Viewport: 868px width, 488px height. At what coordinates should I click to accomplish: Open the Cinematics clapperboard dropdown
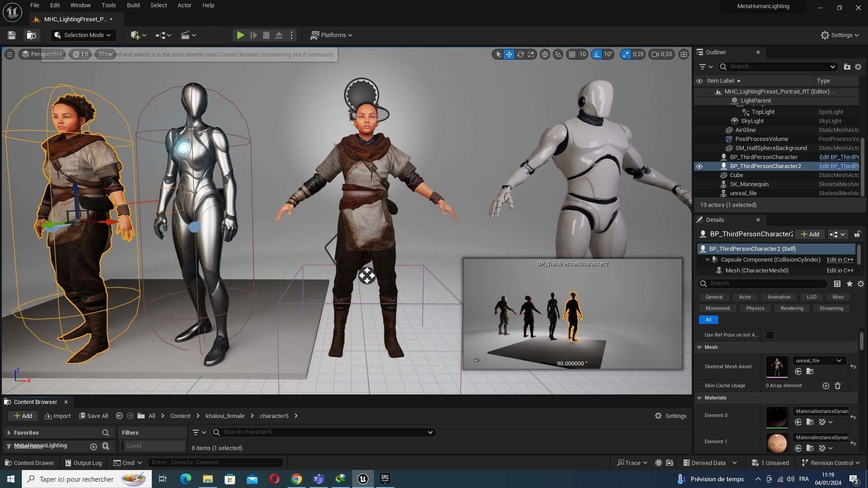pos(188,35)
